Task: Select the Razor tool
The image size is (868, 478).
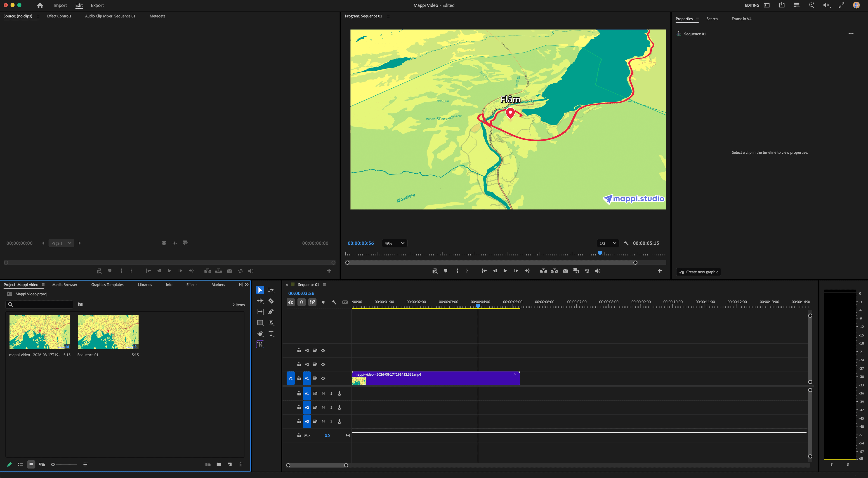Action: [271, 301]
